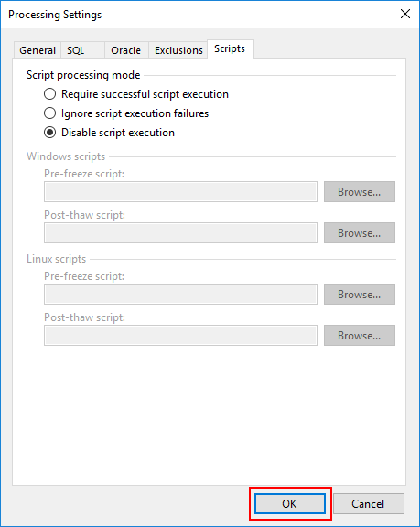Open the SQL tab
Viewport: 420px width, 527px height.
click(82, 50)
